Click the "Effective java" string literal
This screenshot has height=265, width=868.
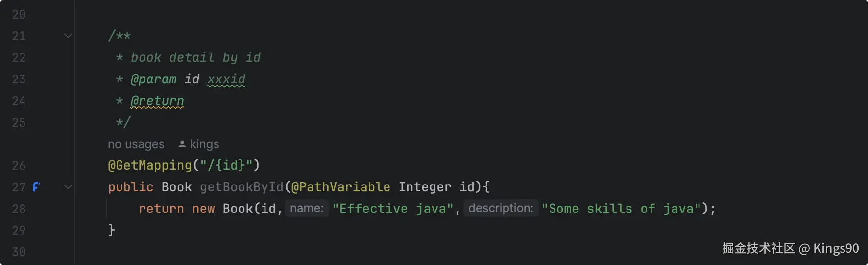[393, 209]
